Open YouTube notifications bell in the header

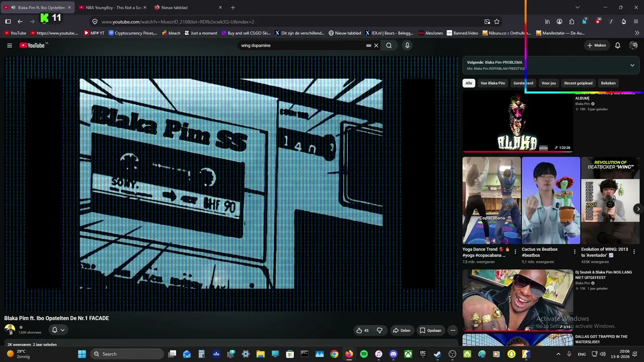(618, 45)
